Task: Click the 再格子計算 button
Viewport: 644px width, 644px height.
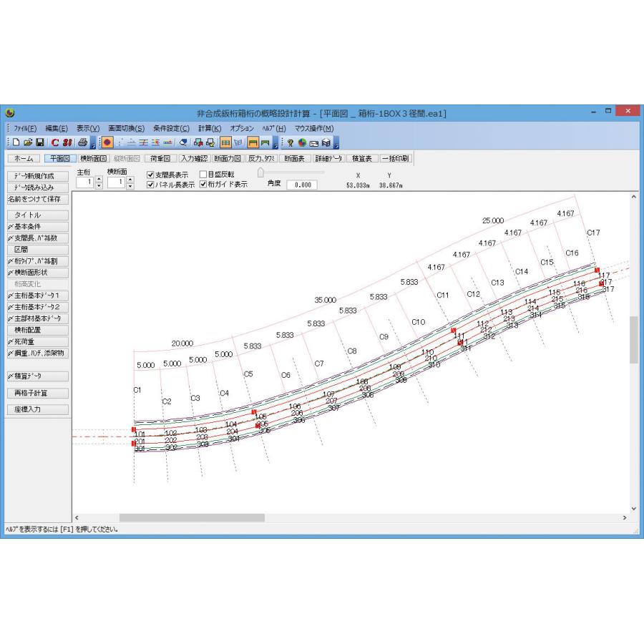Action: click(x=38, y=393)
